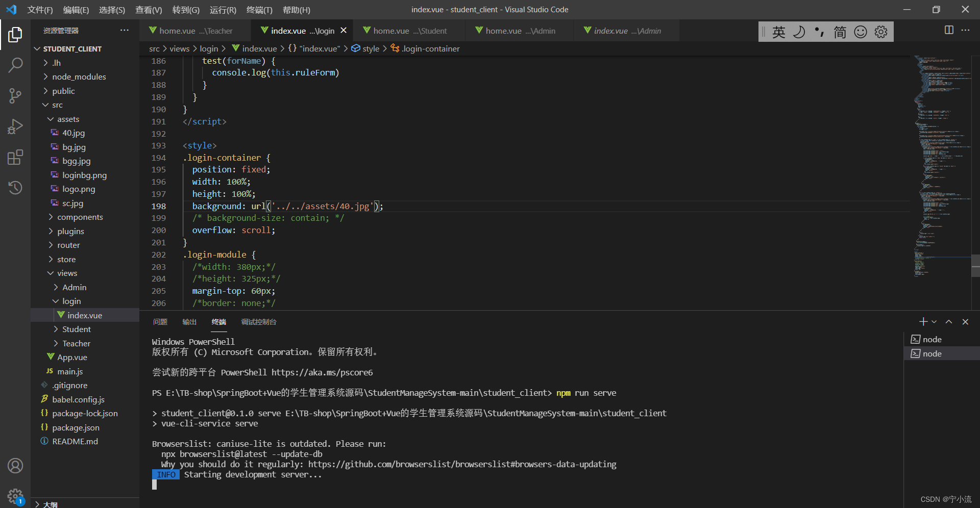Open the 文件(F) menu
This screenshot has width=980, height=508.
click(x=40, y=10)
